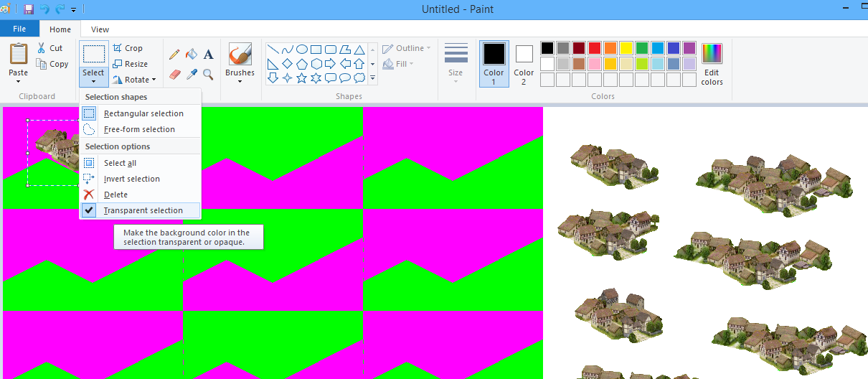Click the Crop tool
Viewport: 868px width, 379px height.
point(128,48)
